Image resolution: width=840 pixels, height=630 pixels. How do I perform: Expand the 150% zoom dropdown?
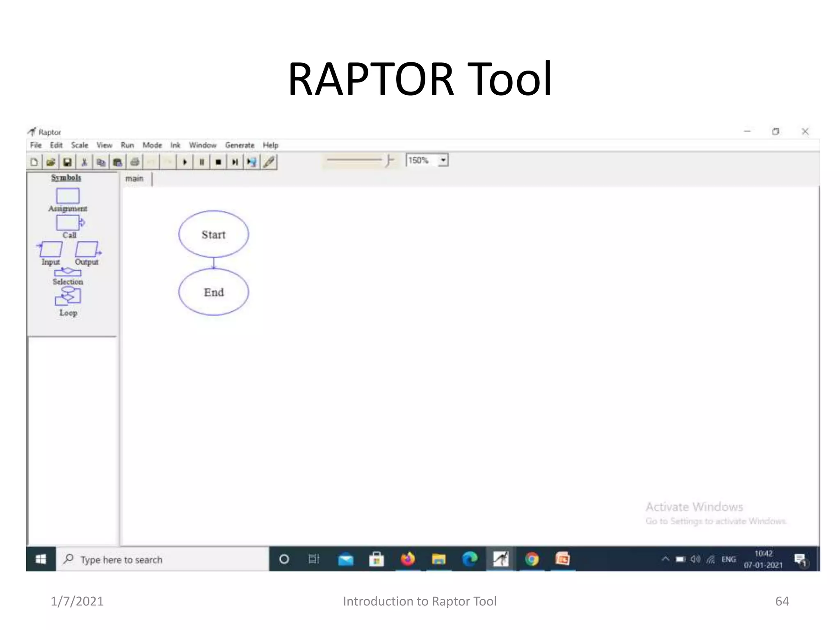(443, 160)
